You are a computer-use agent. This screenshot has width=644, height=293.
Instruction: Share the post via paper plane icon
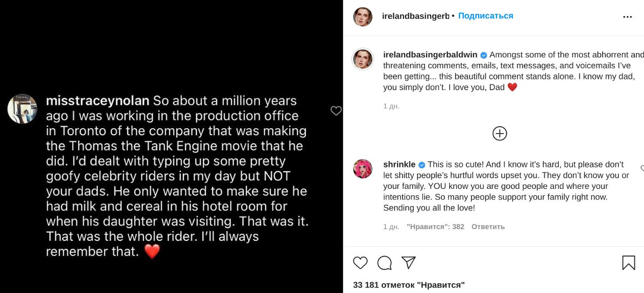click(408, 262)
